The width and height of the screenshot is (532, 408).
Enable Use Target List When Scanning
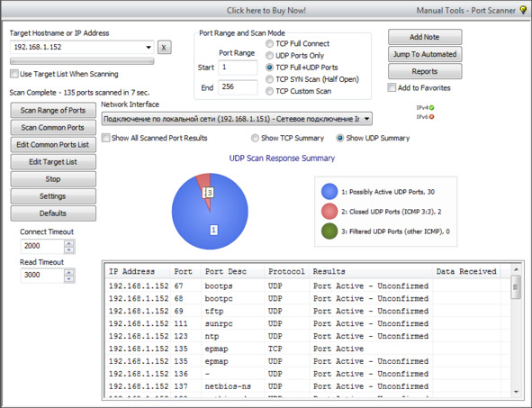pos(14,74)
